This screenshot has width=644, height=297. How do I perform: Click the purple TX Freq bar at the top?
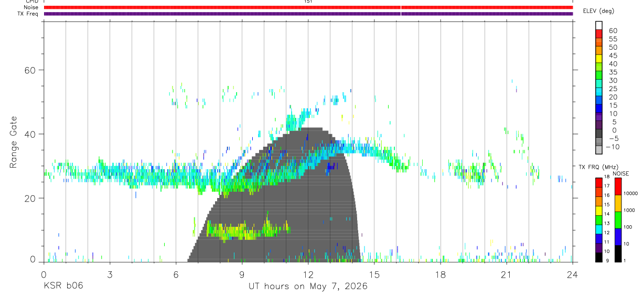point(308,14)
